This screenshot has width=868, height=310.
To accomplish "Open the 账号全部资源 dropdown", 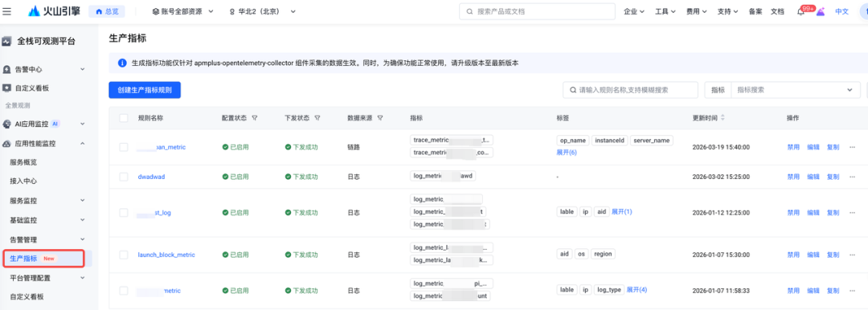I will pos(183,11).
